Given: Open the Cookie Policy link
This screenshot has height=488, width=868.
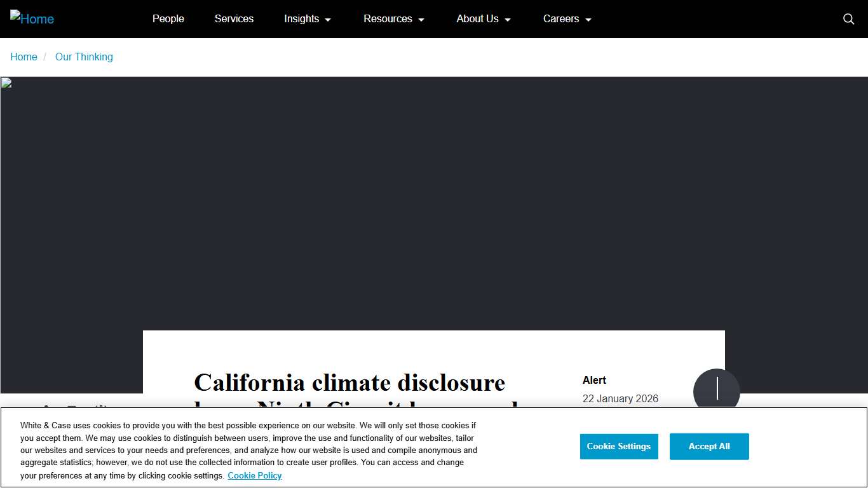Looking at the screenshot, I should click(254, 475).
